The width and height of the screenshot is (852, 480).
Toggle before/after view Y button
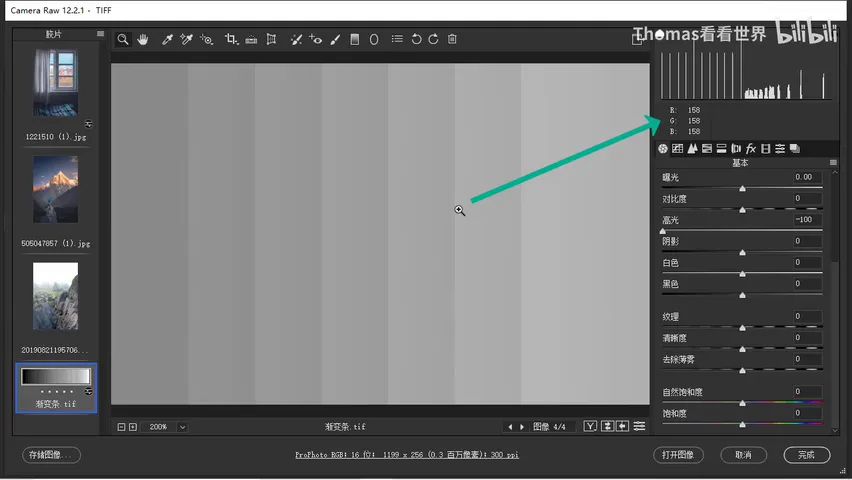590,426
